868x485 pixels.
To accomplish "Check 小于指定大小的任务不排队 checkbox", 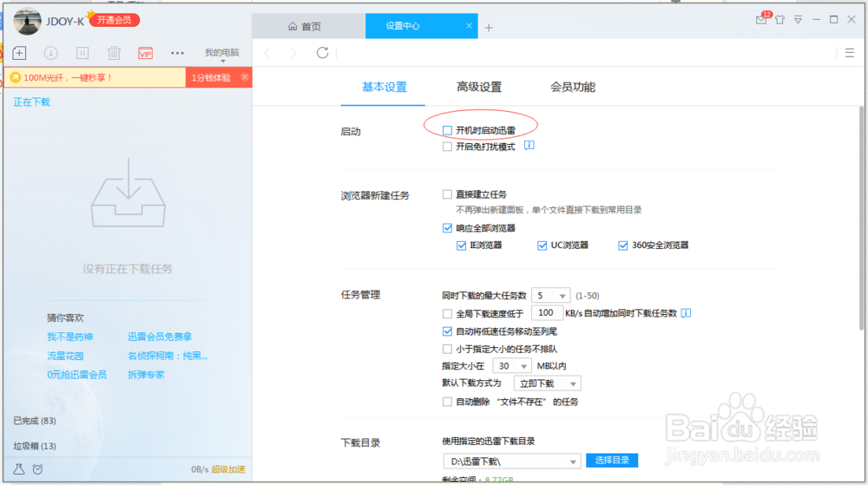I will tap(447, 349).
